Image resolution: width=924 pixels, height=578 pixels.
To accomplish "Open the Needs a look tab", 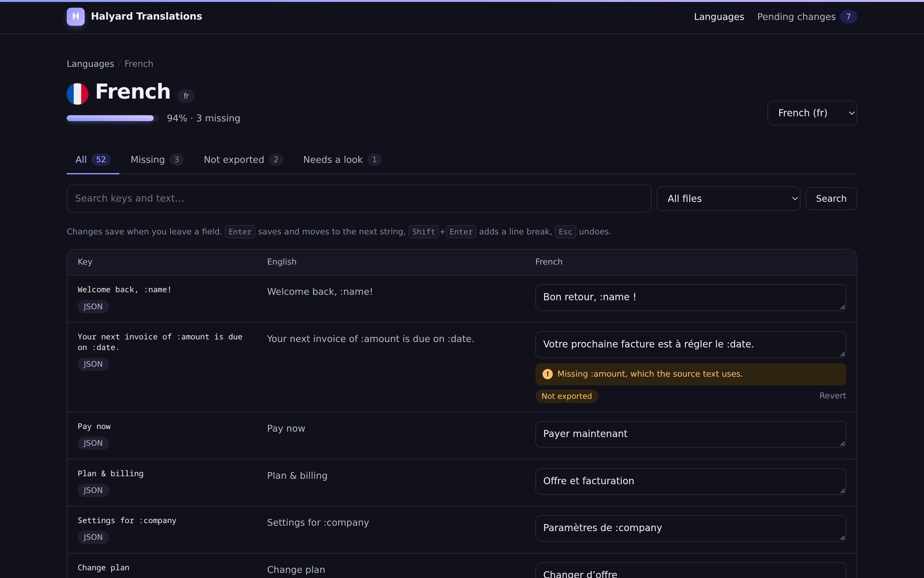I will (x=342, y=160).
